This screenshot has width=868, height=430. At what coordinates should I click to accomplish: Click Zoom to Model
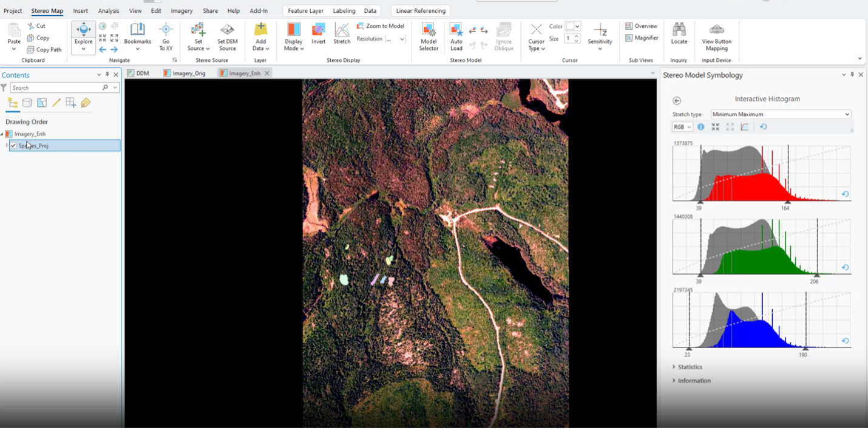click(x=381, y=26)
